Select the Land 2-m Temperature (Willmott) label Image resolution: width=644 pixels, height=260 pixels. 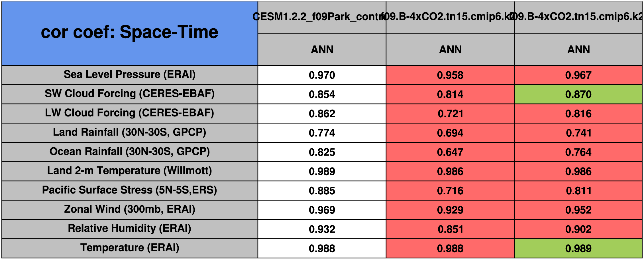(130, 171)
